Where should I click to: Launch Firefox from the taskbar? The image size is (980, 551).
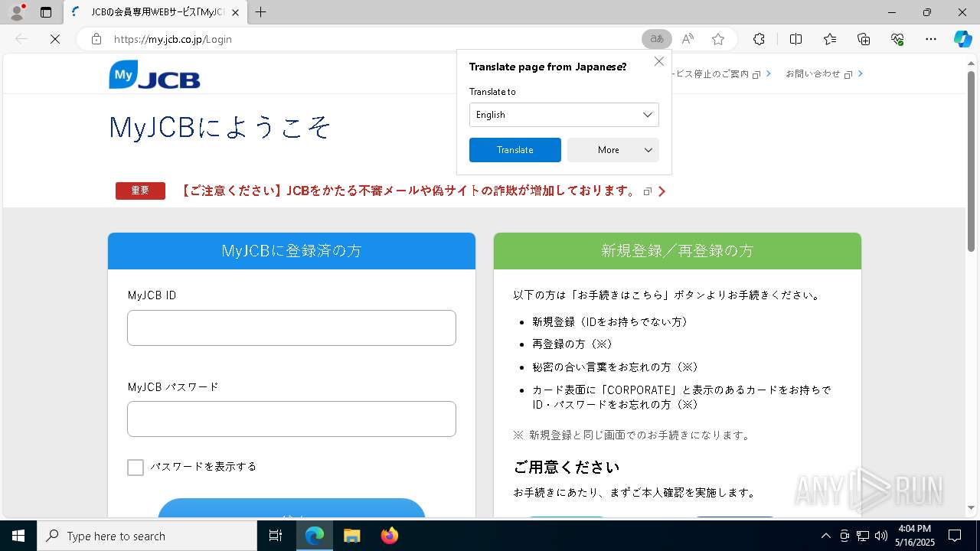389,536
